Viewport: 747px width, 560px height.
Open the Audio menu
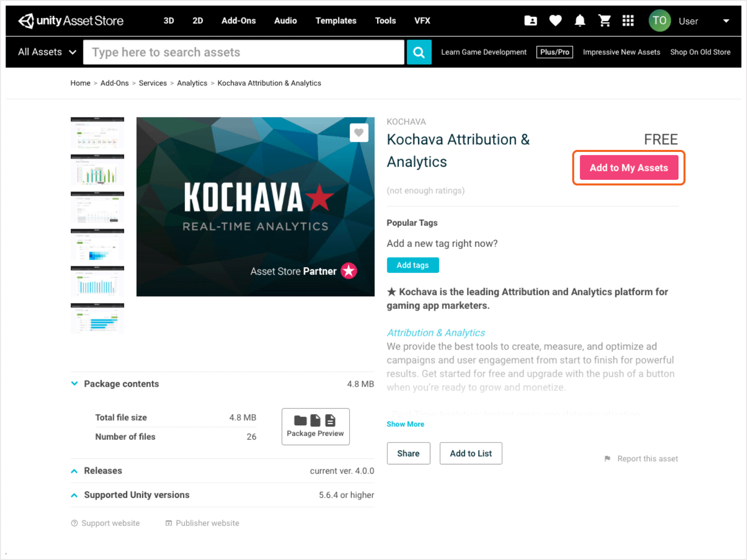(x=286, y=21)
